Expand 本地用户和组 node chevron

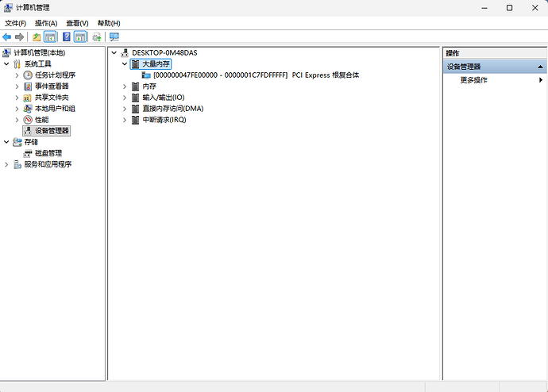[17, 109]
